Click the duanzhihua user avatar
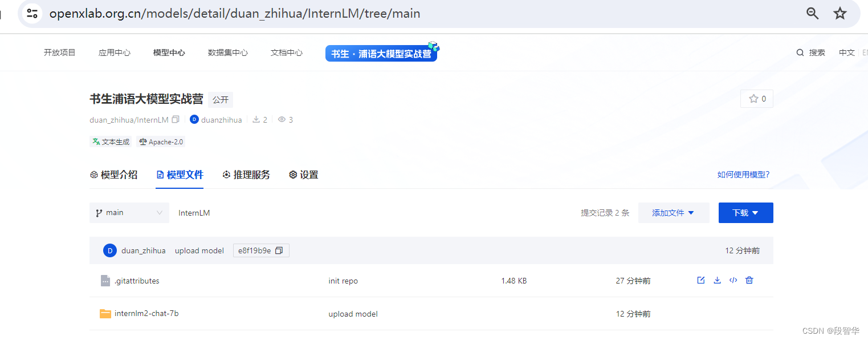This screenshot has width=868, height=340. click(194, 120)
